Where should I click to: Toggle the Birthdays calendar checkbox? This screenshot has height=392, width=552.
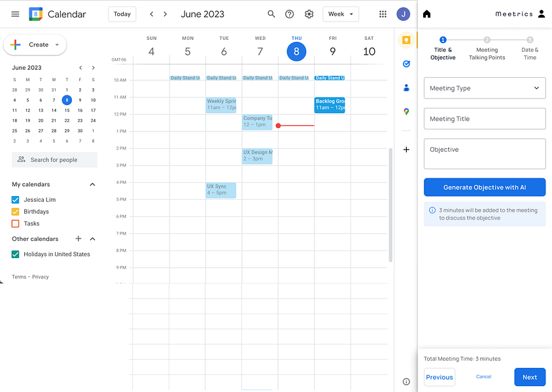point(15,212)
